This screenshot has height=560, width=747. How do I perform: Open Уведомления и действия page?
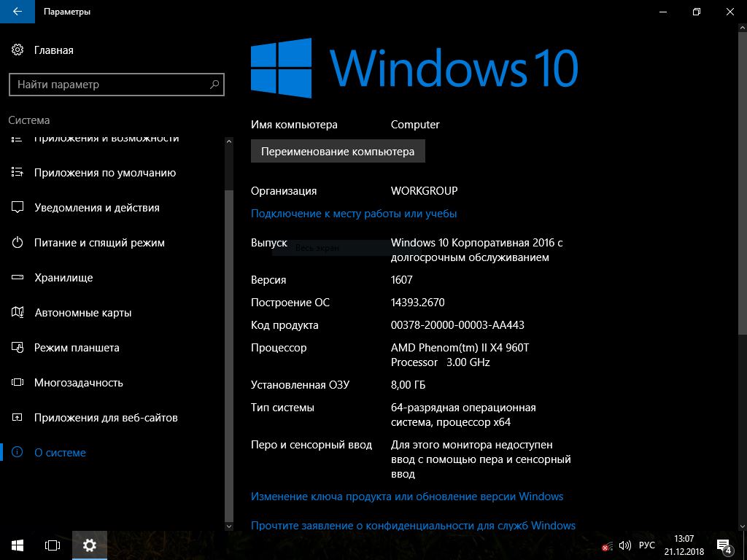pyautogui.click(x=97, y=208)
